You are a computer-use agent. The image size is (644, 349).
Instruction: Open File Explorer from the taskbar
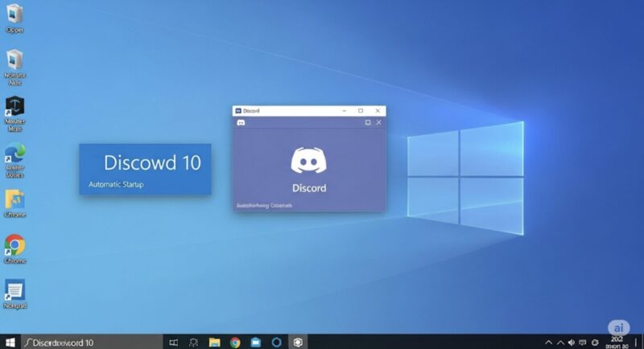pos(214,343)
